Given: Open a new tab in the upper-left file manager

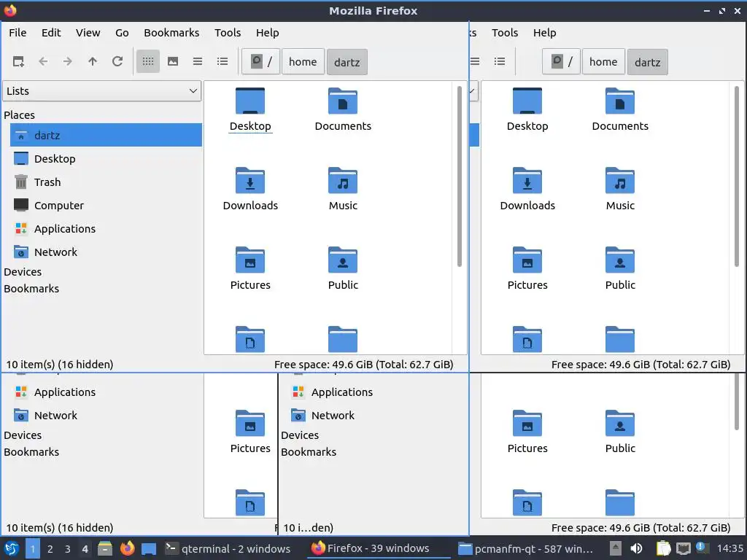Looking at the screenshot, I should point(18,61).
